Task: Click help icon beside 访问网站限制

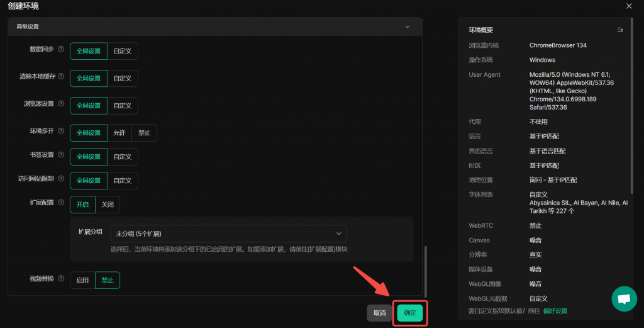Action: (61, 179)
